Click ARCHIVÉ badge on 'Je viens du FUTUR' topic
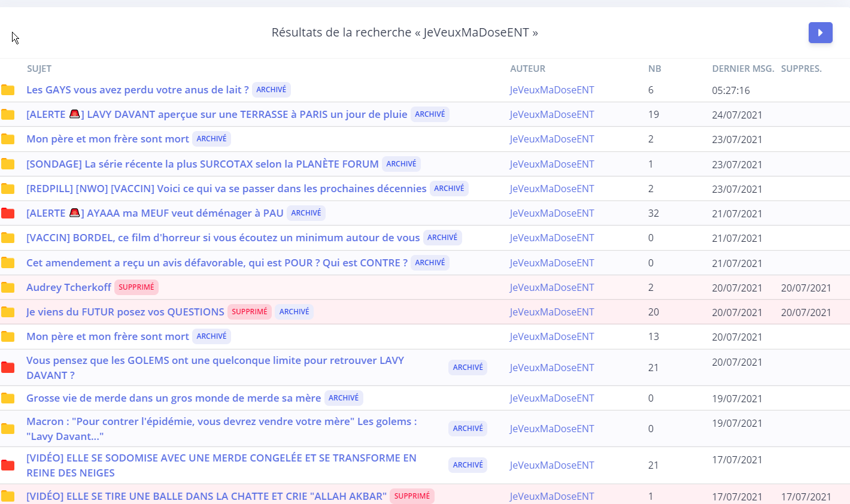The width and height of the screenshot is (850, 504). coord(294,312)
